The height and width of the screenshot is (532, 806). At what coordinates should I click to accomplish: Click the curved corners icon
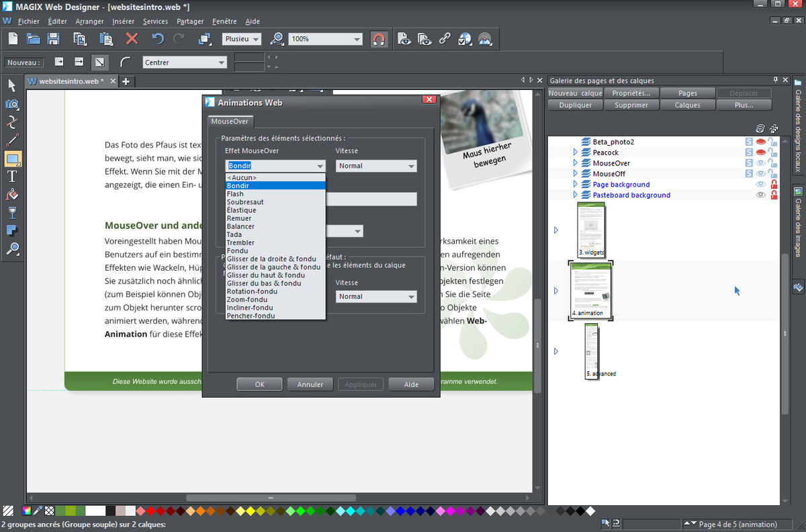(125, 62)
